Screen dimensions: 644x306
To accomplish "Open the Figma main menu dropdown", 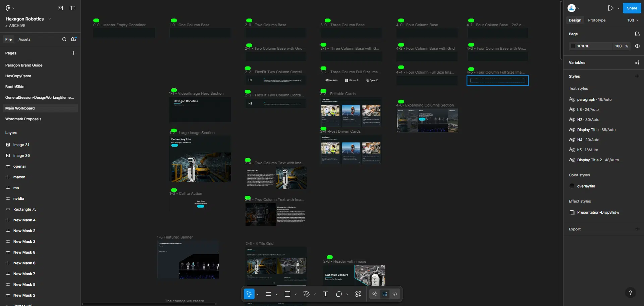I will point(10,8).
